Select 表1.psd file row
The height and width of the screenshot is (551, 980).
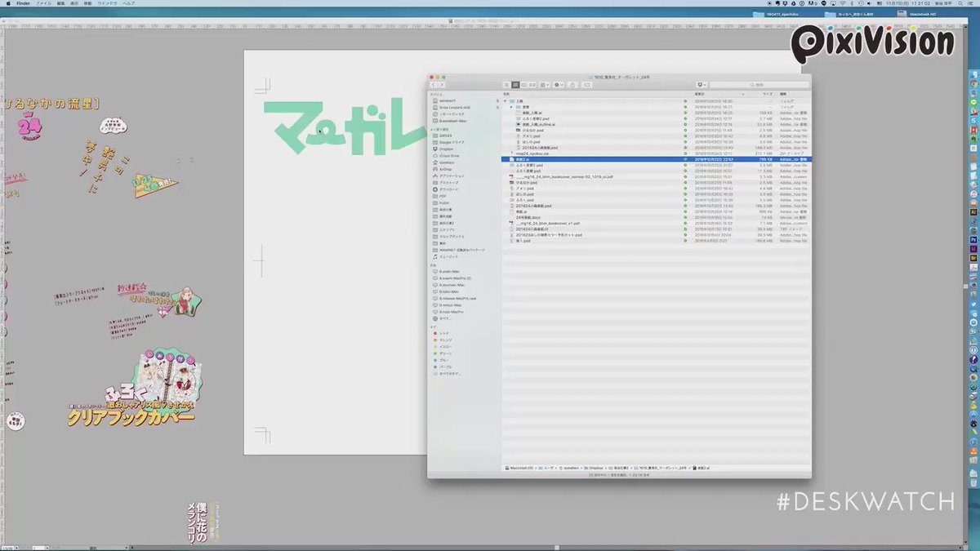click(655, 241)
